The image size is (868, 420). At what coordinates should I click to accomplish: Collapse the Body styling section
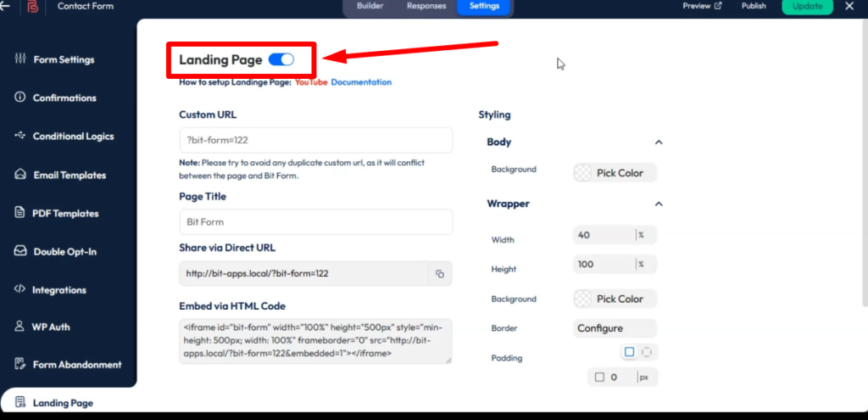tap(659, 143)
